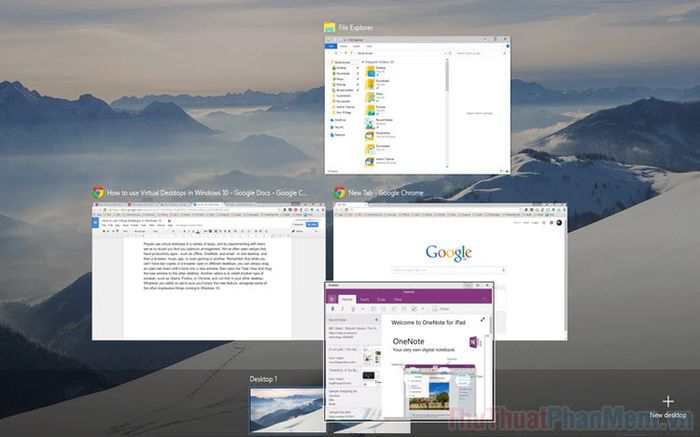Click the OneNote logo in welcome page
The height and width of the screenshot is (437, 700).
(476, 342)
